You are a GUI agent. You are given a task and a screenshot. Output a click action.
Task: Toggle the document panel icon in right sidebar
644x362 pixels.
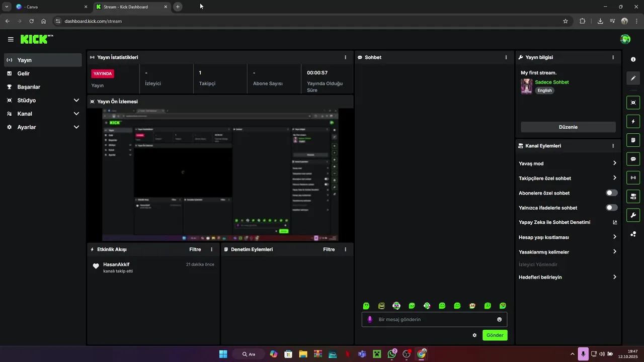[x=633, y=140]
